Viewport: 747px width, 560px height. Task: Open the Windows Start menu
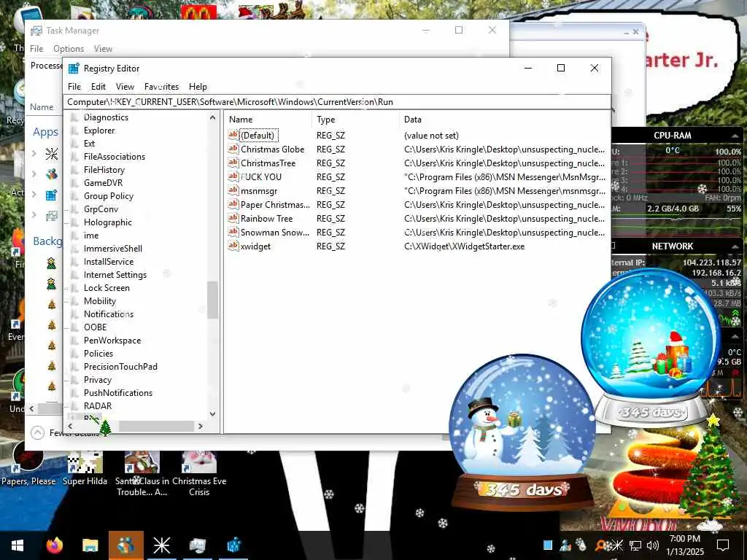18,545
